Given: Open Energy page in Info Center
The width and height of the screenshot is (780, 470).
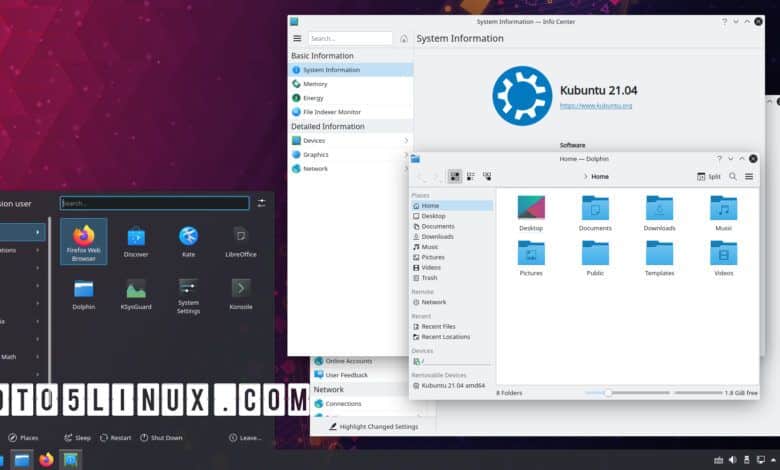Looking at the screenshot, I should click(351, 97).
